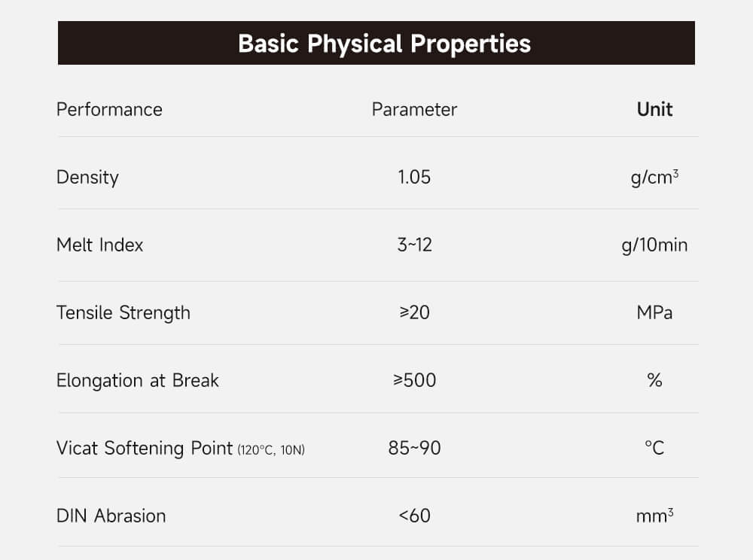
Task: Select the bold Unit column header
Action: [x=654, y=109]
